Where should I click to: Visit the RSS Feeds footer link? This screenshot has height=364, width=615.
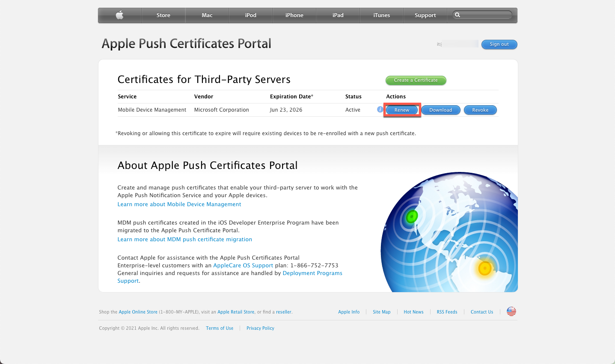(447, 312)
